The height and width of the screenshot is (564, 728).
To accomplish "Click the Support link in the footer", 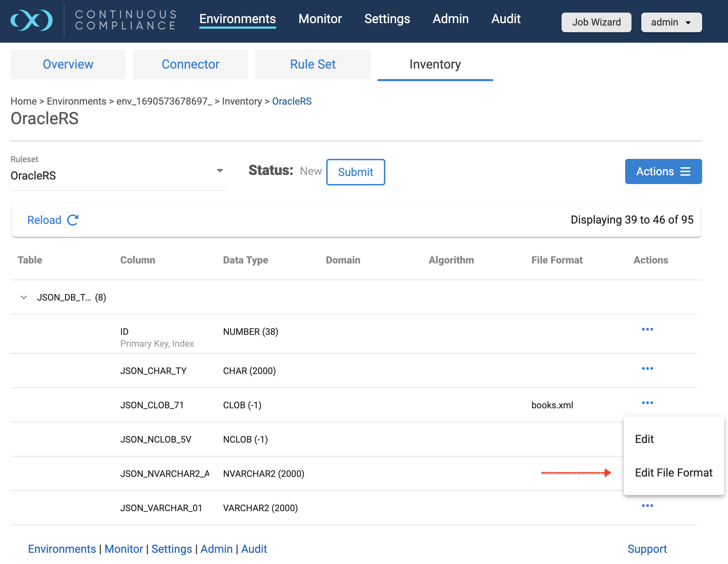I will (x=647, y=549).
